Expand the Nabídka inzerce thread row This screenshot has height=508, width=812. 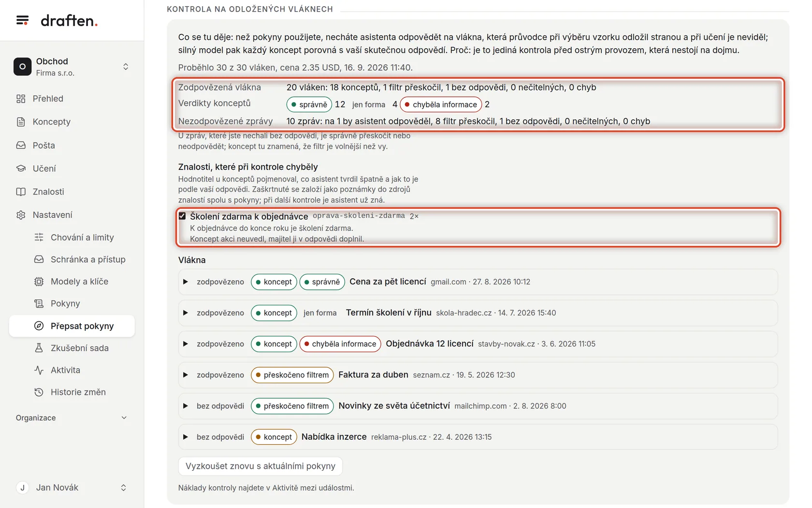pos(478,437)
